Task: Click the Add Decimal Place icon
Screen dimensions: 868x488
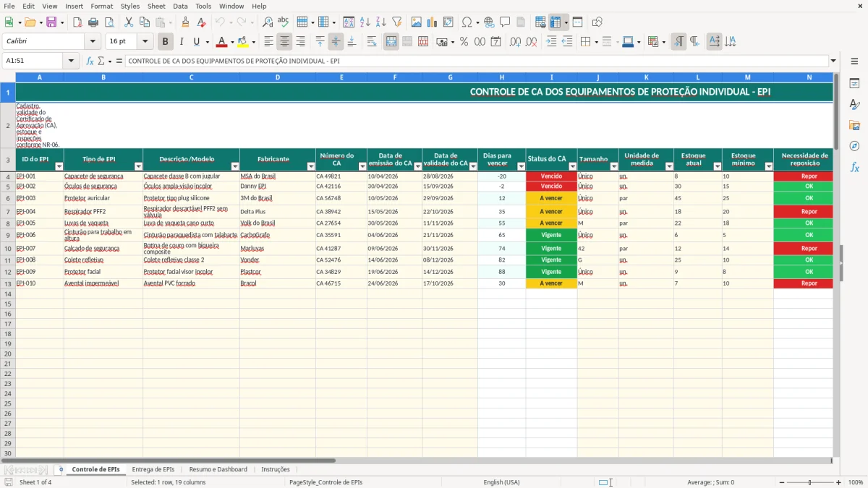Action: point(516,42)
